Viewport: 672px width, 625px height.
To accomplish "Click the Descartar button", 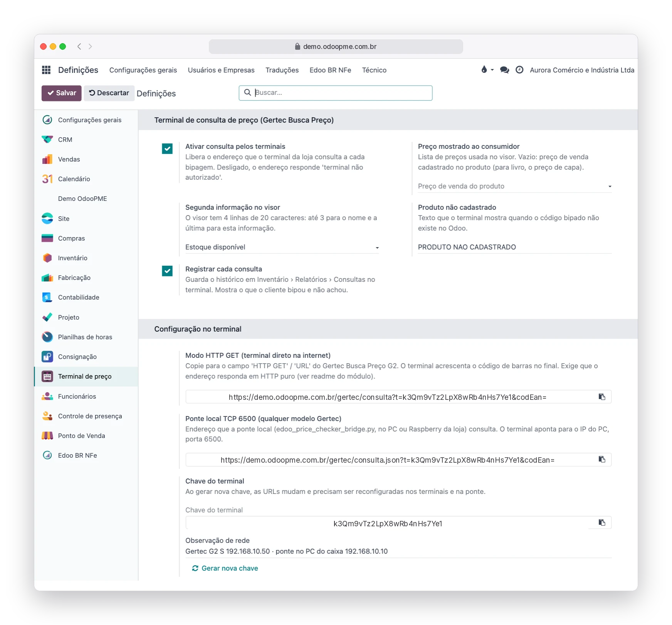I will [109, 93].
